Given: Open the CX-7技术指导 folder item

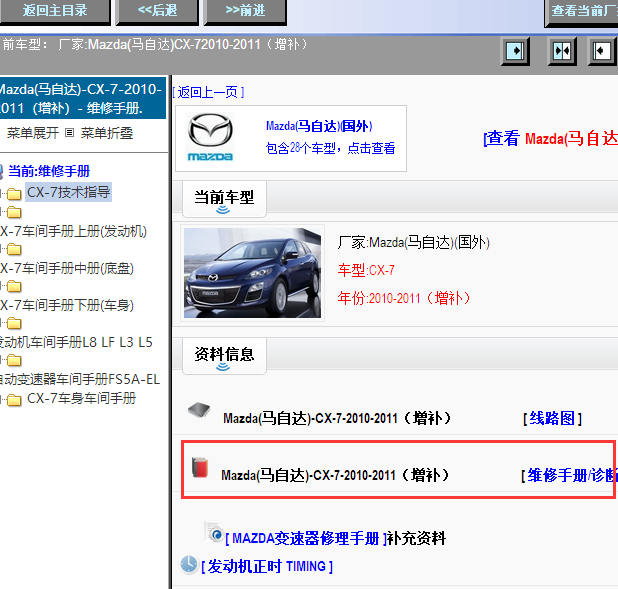Looking at the screenshot, I should pos(69,192).
